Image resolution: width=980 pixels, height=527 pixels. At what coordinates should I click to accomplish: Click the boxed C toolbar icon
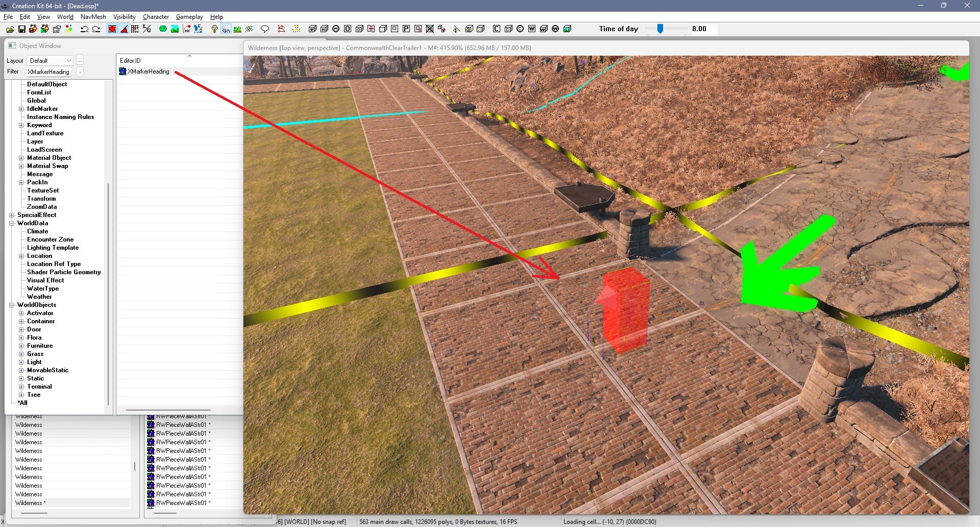(x=497, y=29)
